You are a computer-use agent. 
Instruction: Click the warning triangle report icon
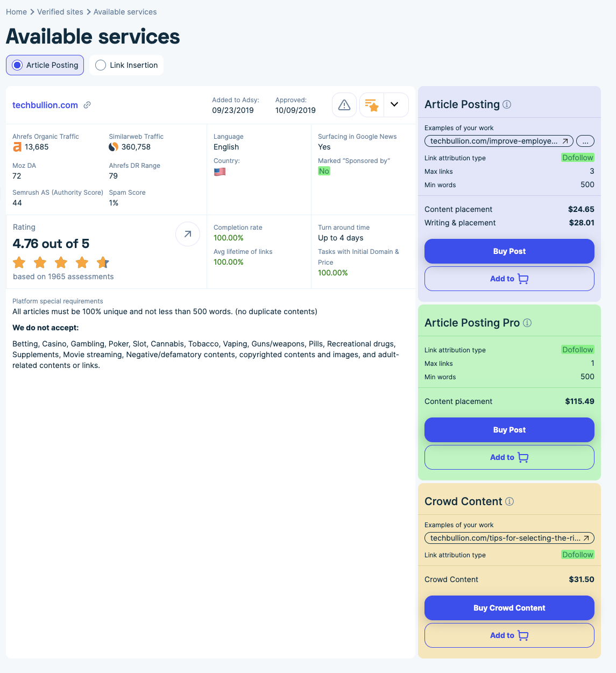(344, 105)
